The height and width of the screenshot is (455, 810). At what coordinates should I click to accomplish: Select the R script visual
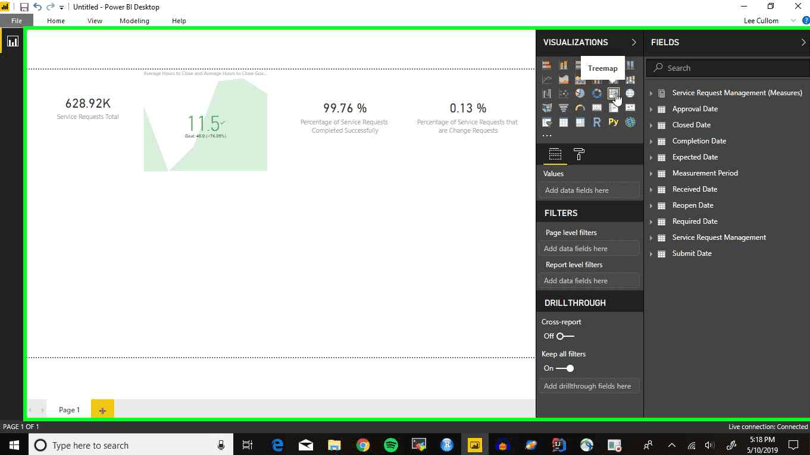597,122
